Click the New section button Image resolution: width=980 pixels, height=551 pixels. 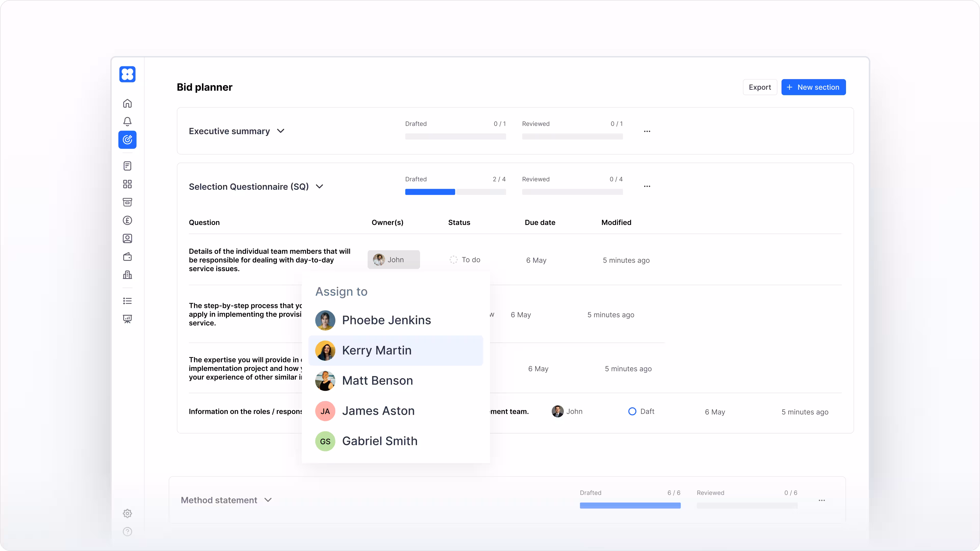pos(813,87)
